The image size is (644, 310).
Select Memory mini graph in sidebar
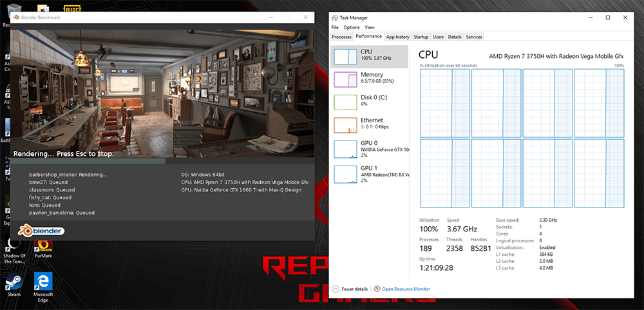[345, 79]
